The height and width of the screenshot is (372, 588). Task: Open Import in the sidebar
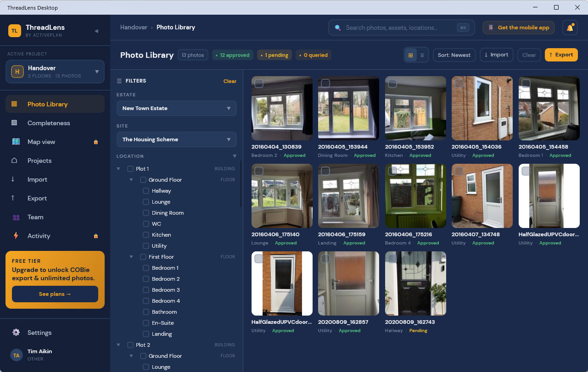55,179
